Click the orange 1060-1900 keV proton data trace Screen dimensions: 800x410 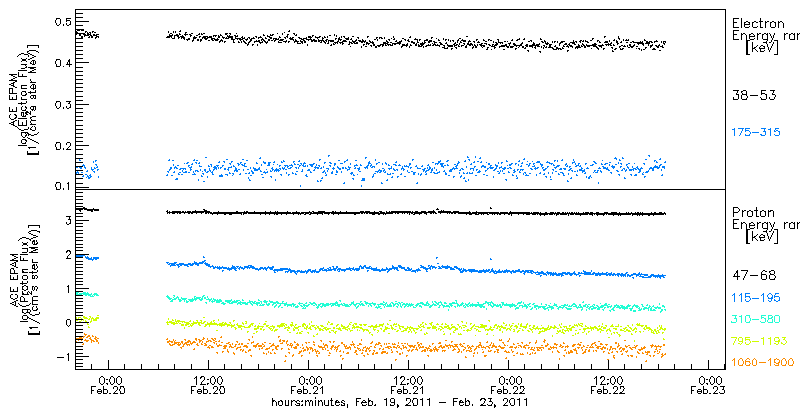(x=416, y=349)
